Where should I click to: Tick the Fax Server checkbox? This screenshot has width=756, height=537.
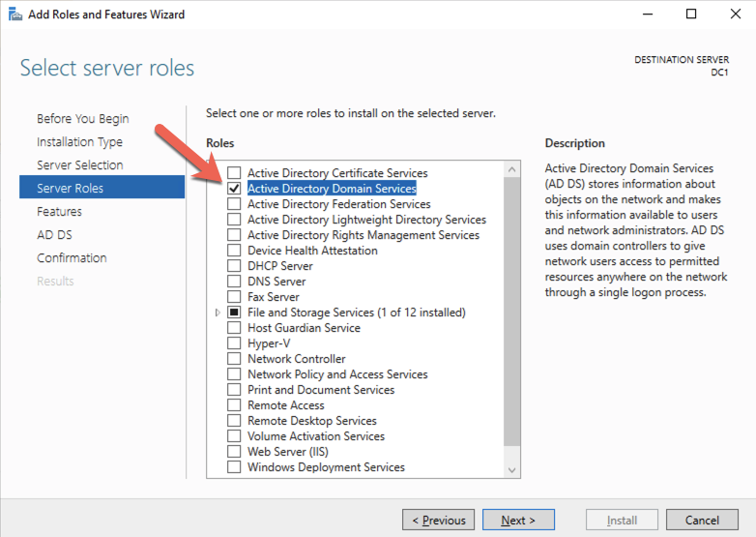234,296
